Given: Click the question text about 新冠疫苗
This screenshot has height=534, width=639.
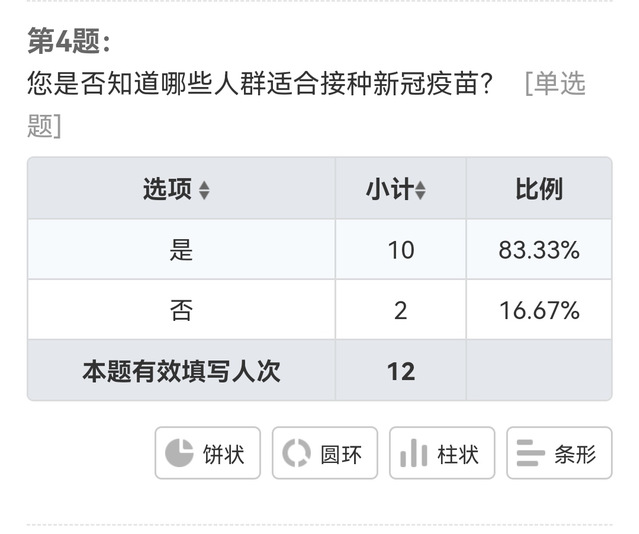Looking at the screenshot, I should pyautogui.click(x=260, y=84).
